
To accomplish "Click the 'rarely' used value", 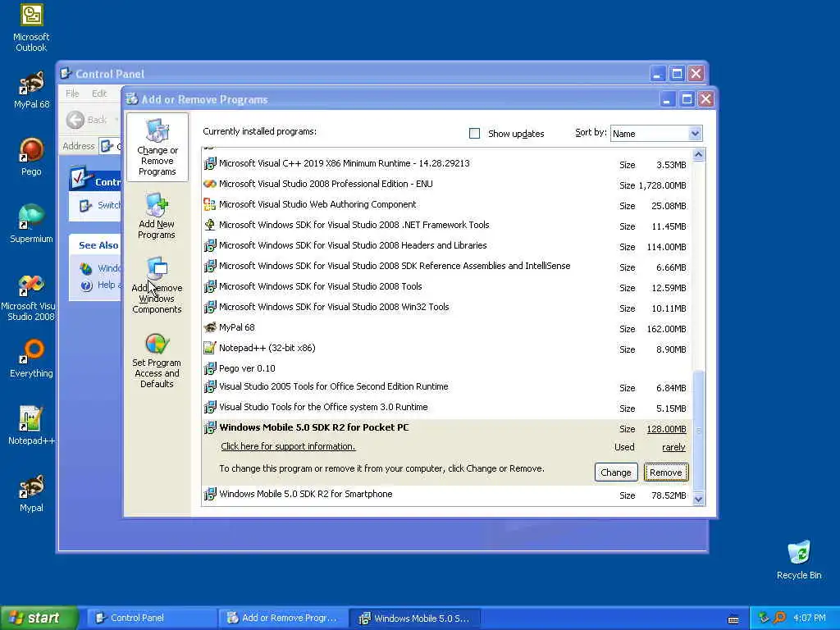I will [x=674, y=447].
